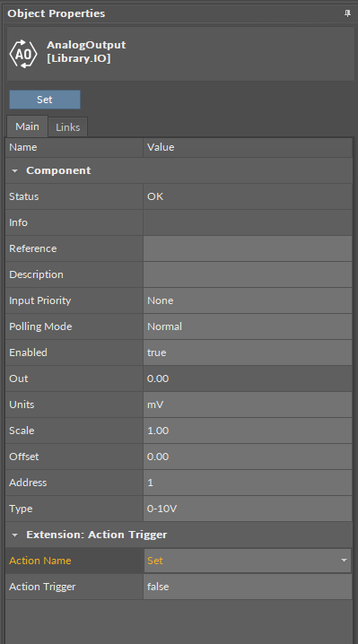Toggle the Enabled value true
This screenshot has width=358, height=644.
(248, 352)
